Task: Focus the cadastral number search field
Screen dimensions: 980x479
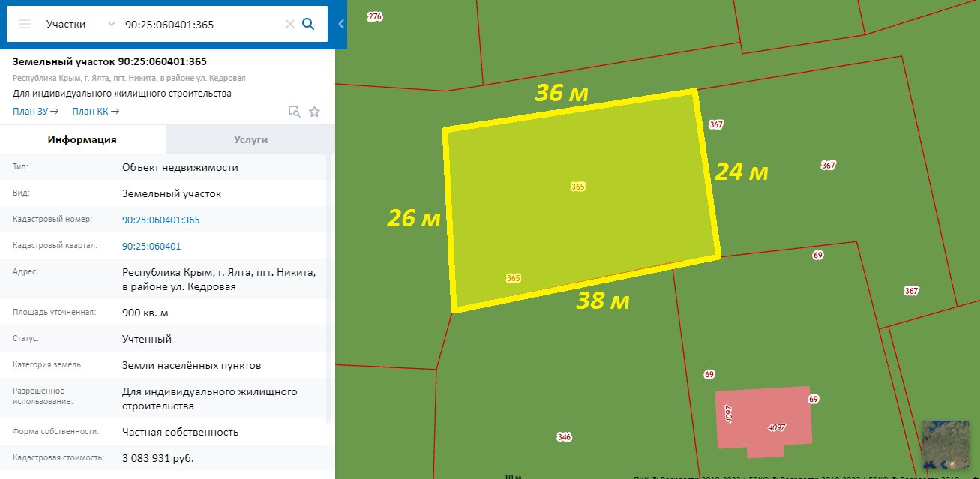Action: pos(202,24)
